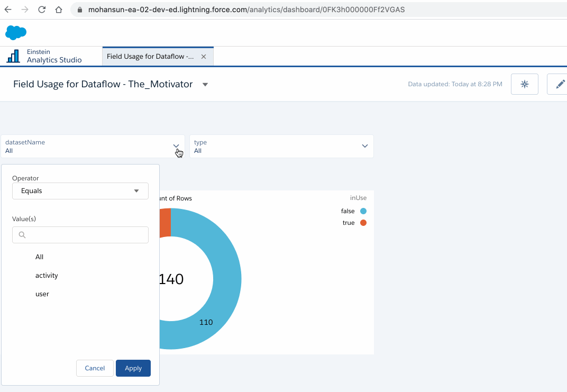The height and width of the screenshot is (392, 567).
Task: Select the activity dataset value
Action: [47, 276]
